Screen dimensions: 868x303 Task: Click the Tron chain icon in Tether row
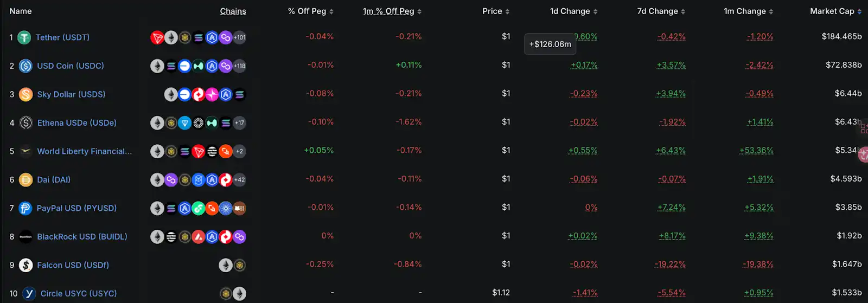click(157, 37)
